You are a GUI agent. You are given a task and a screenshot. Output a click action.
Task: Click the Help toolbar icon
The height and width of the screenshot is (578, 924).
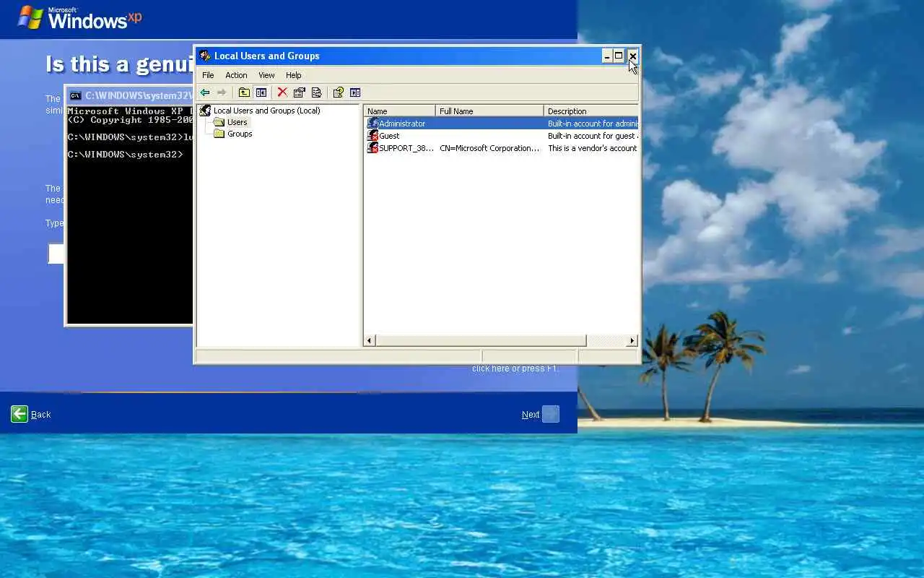point(338,92)
